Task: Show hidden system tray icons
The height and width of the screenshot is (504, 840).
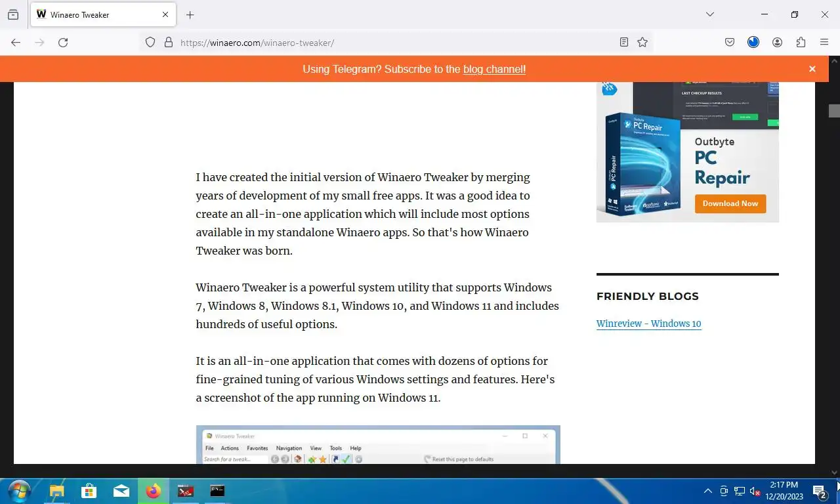Action: pyautogui.click(x=707, y=491)
